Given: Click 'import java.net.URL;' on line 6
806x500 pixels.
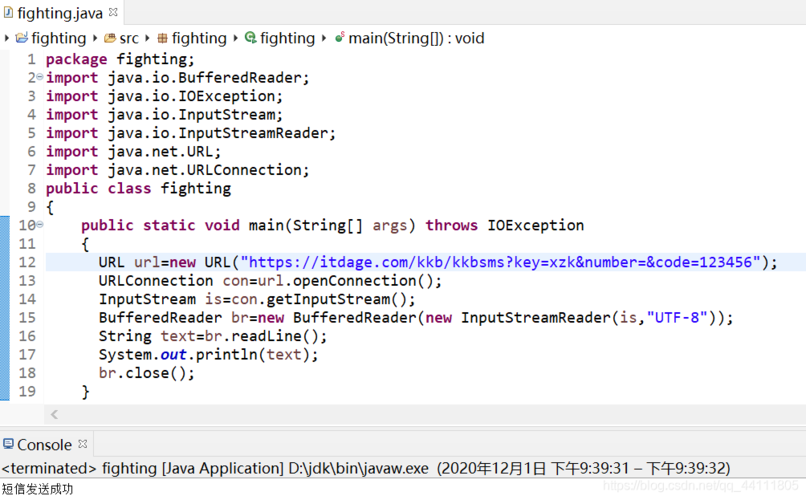Looking at the screenshot, I should (x=134, y=152).
